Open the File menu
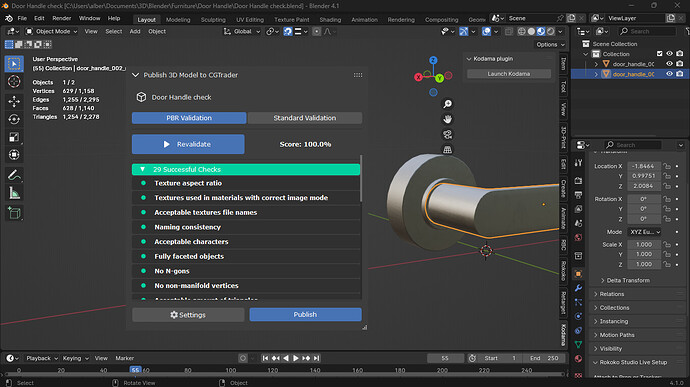 (22, 18)
